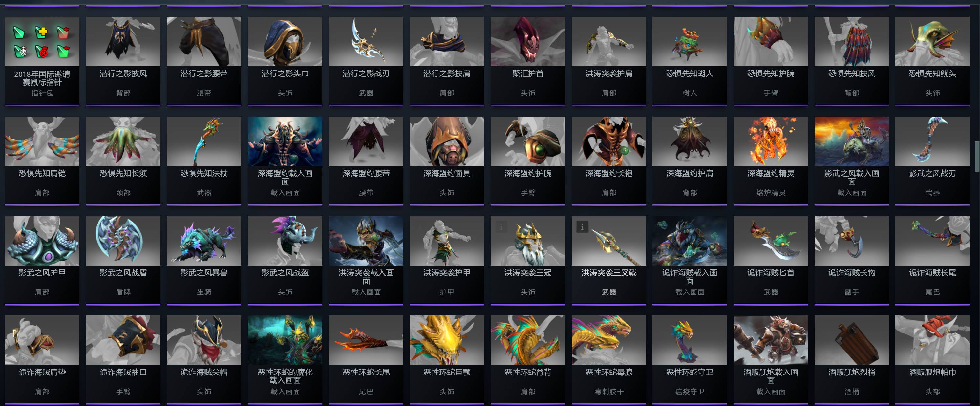Select the 影武之风战盾 shield item
Screen dimensions: 980x406
(123, 260)
